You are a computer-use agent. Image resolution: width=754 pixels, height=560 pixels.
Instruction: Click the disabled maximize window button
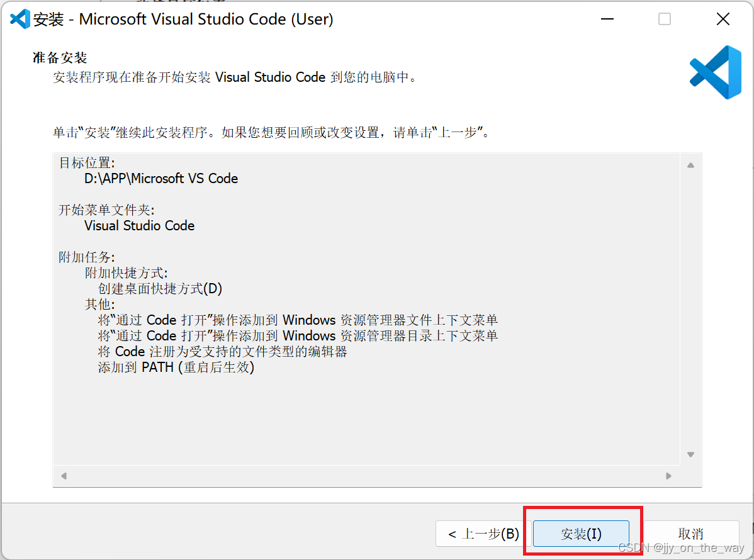665,20
